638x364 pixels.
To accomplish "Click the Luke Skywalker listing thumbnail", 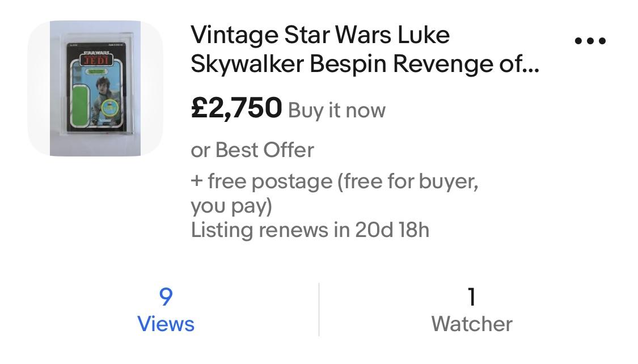I will coord(95,88).
